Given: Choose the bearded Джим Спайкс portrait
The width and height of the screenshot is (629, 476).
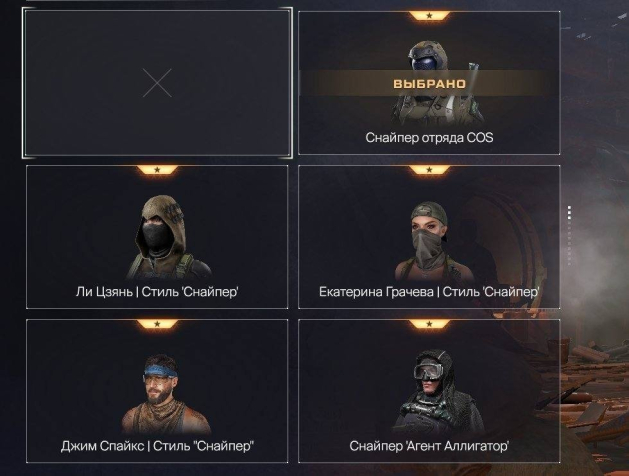Looking at the screenshot, I should [165, 395].
